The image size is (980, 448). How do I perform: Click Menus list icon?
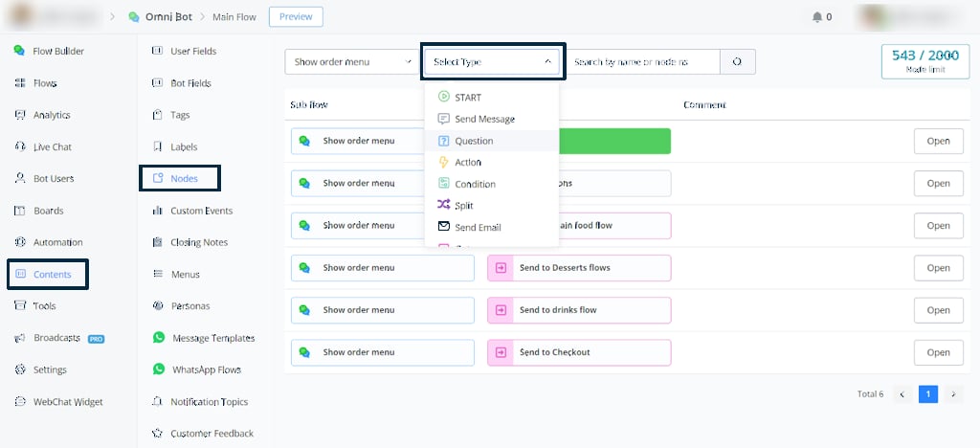[x=158, y=275]
